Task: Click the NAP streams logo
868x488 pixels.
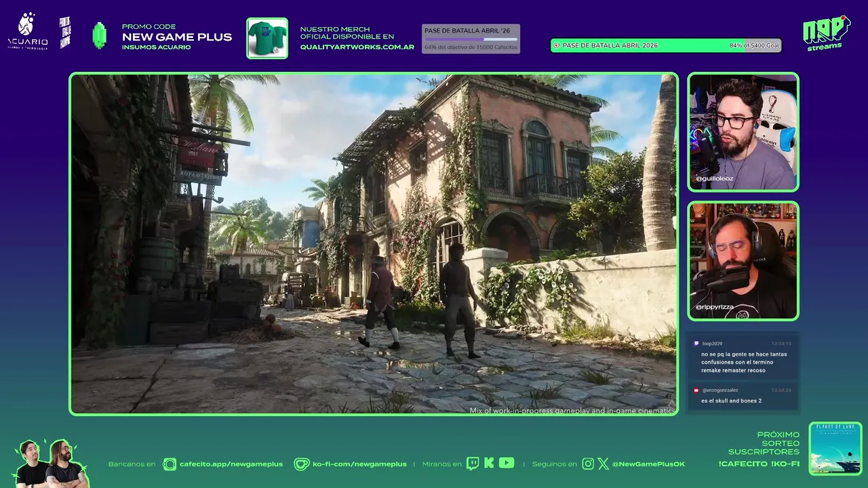Action: click(826, 33)
